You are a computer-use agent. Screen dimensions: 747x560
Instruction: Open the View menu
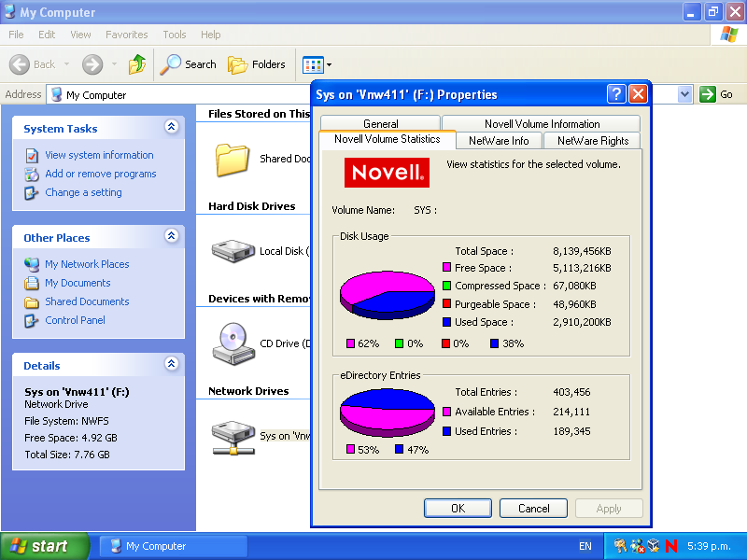coord(80,35)
